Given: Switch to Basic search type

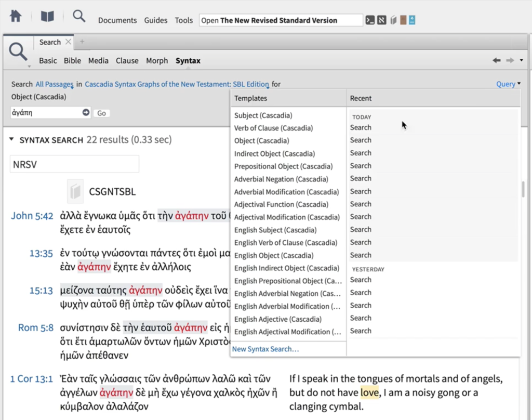Looking at the screenshot, I should coord(48,60).
